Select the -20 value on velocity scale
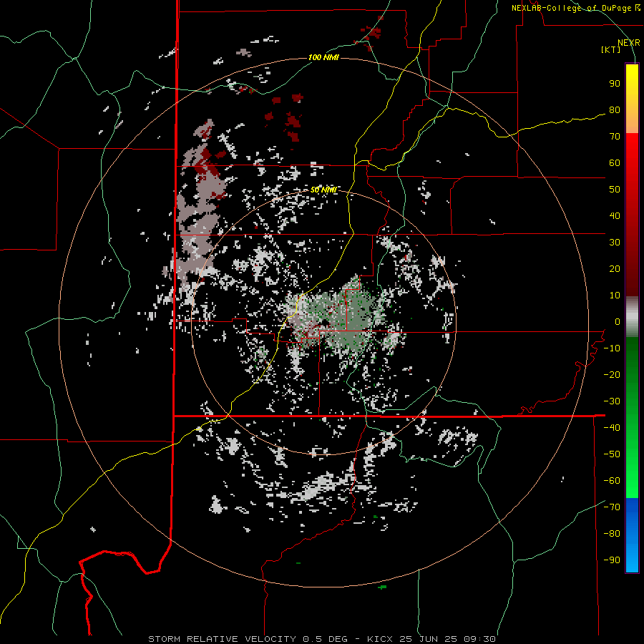 pyautogui.click(x=612, y=374)
